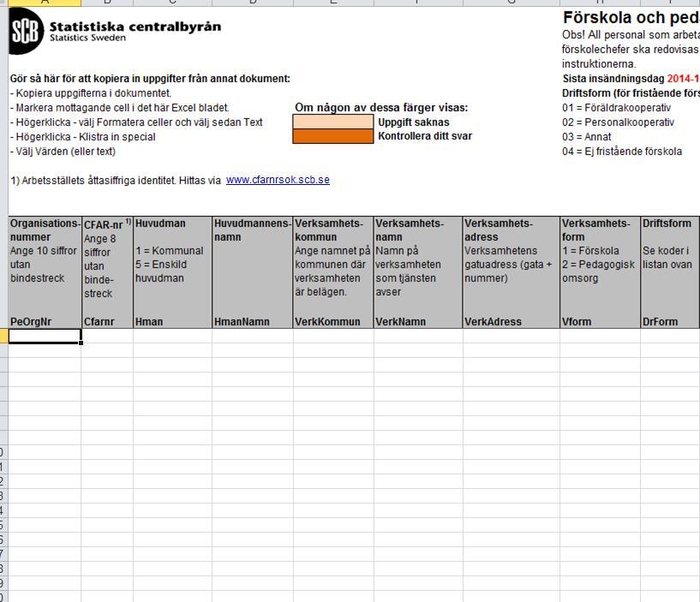Click the 'Arbetsställets åttasiffriga identitet' footnote text
The width and height of the screenshot is (700, 602).
pyautogui.click(x=116, y=181)
